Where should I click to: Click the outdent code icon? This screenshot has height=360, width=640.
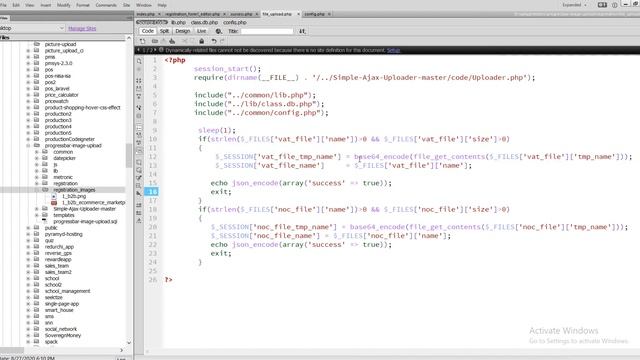[x=139, y=213]
